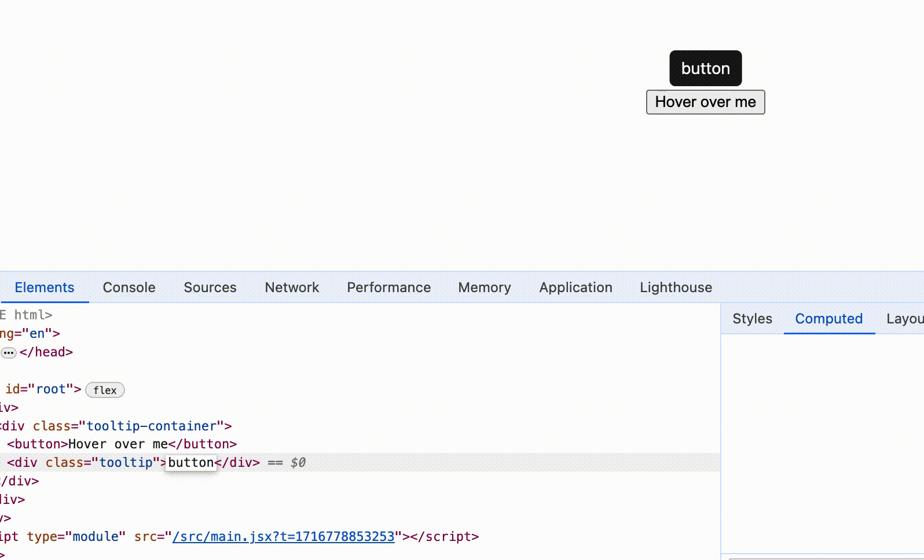Select the Memory tab
924x560 pixels.
pos(485,288)
